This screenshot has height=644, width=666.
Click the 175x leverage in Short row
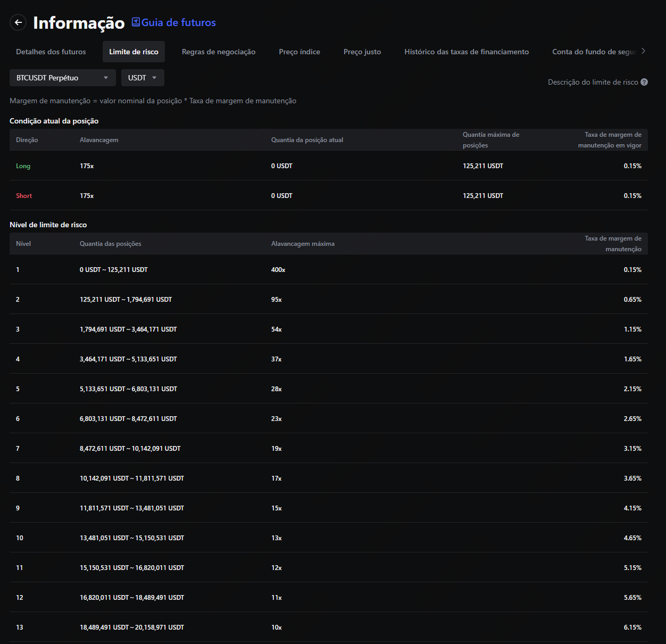pos(87,196)
